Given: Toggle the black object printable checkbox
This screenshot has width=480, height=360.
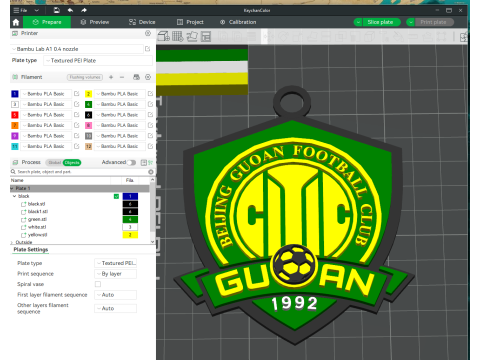Looking at the screenshot, I should coord(116,196).
